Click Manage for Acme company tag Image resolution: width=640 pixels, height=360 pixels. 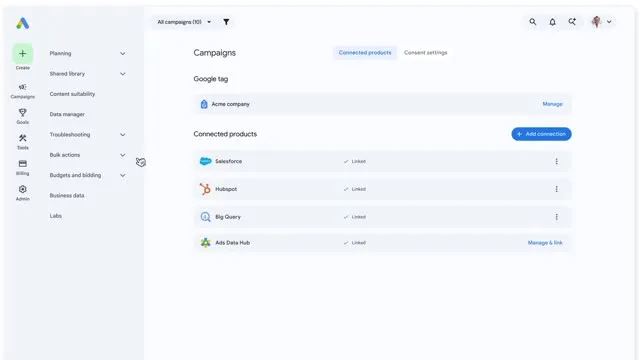(x=552, y=104)
